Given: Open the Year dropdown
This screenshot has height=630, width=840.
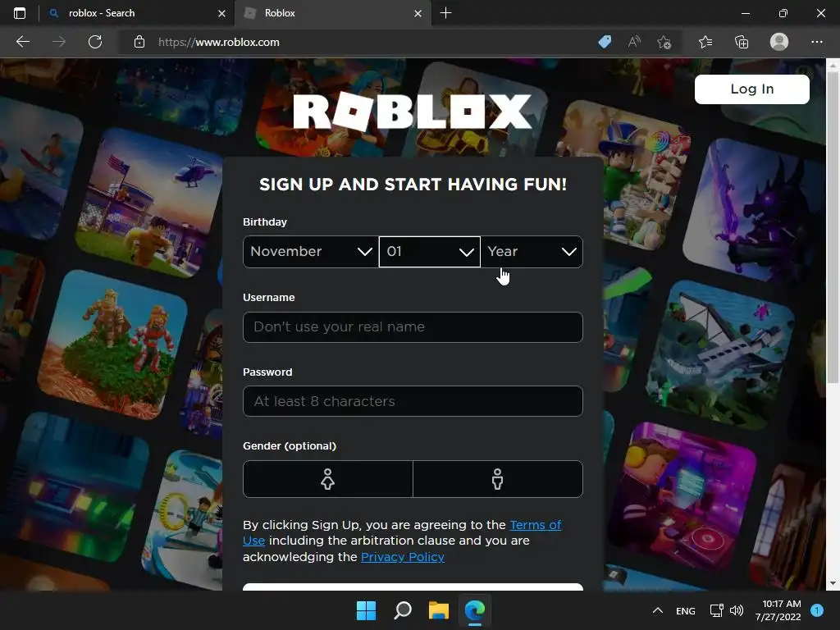Looking at the screenshot, I should pos(532,252).
